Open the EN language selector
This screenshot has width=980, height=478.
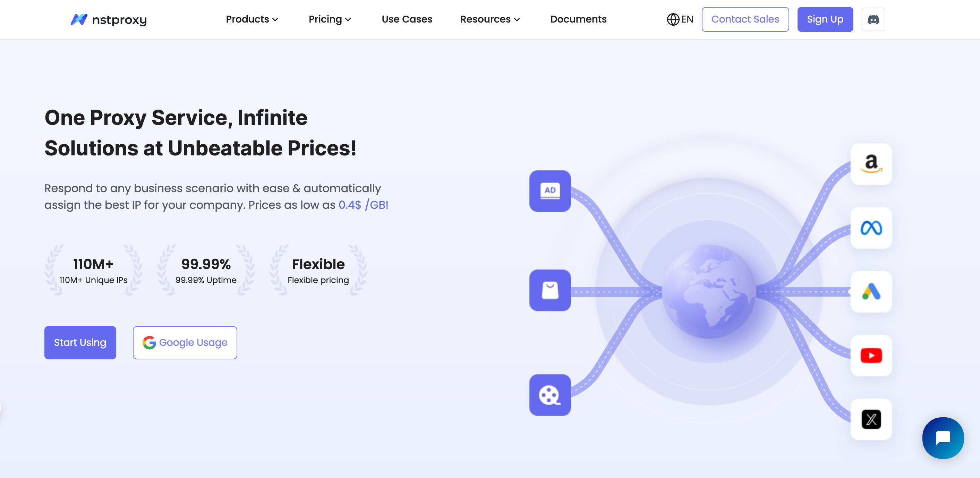point(680,19)
